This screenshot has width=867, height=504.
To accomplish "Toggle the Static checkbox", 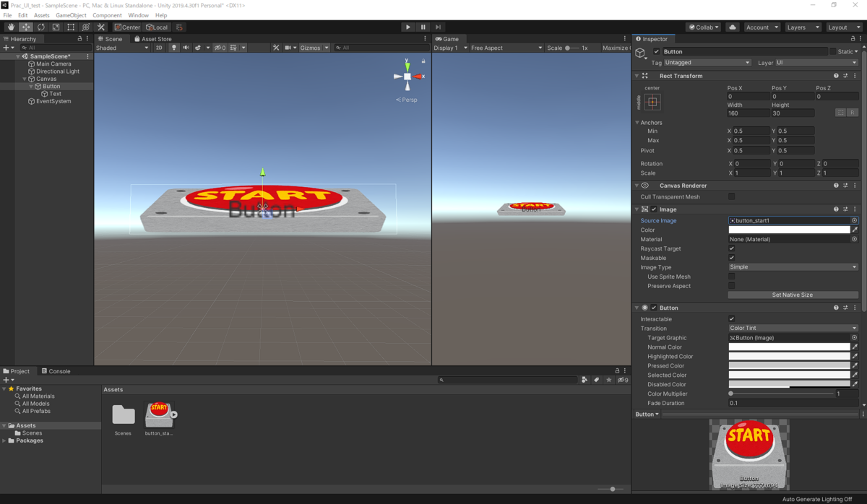I will pyautogui.click(x=832, y=51).
